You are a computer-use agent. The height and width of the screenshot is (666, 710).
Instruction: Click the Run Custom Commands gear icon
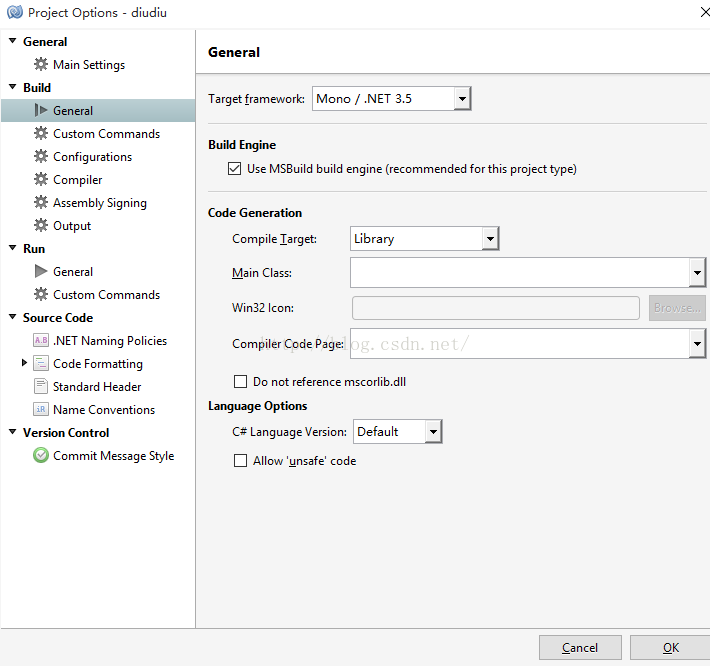(x=41, y=294)
